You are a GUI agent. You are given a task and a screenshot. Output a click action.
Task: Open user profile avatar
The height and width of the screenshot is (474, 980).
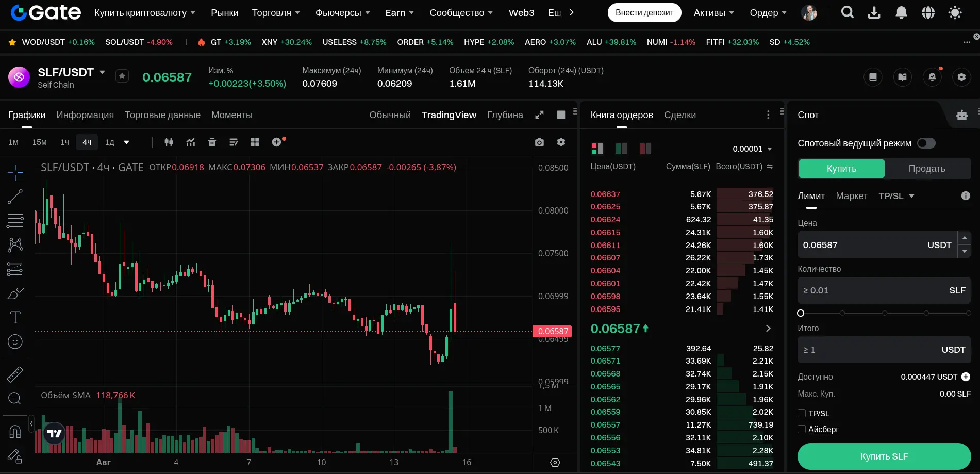(809, 12)
